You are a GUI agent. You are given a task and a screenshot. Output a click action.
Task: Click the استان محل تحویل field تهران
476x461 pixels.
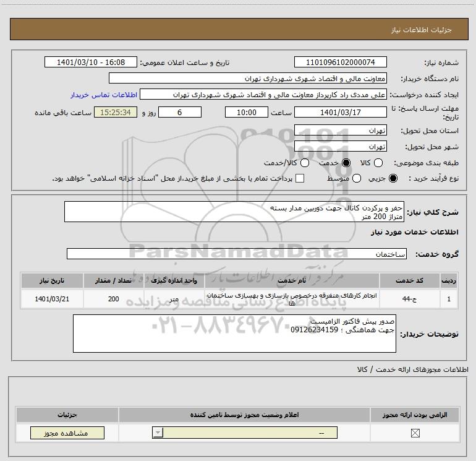(x=340, y=131)
